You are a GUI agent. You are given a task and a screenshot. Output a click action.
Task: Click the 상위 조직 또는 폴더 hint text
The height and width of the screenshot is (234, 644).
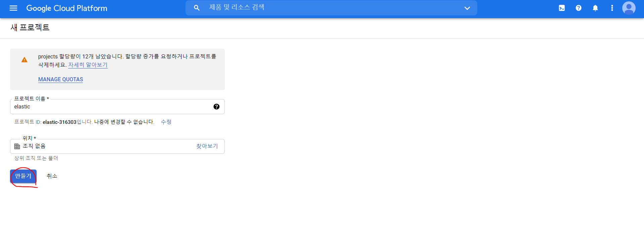(36, 158)
